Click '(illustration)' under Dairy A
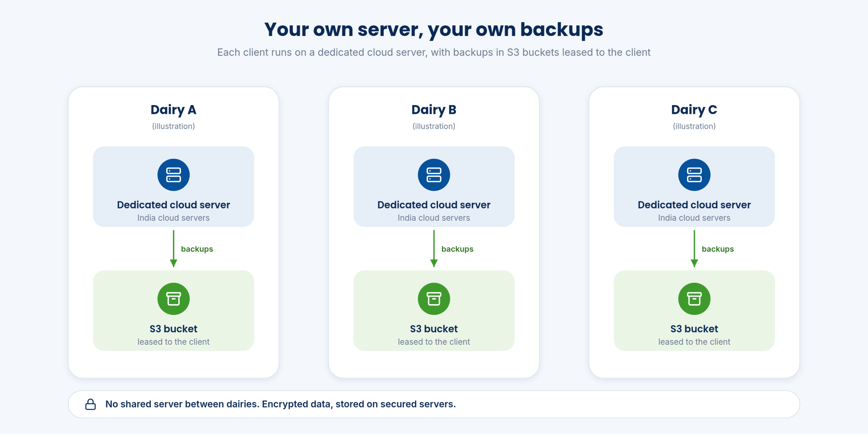 174,126
